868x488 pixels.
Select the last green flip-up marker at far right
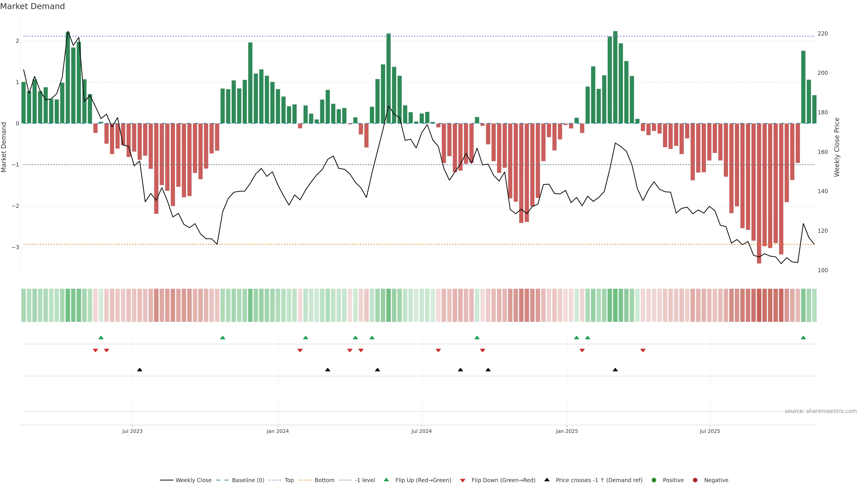(803, 338)
